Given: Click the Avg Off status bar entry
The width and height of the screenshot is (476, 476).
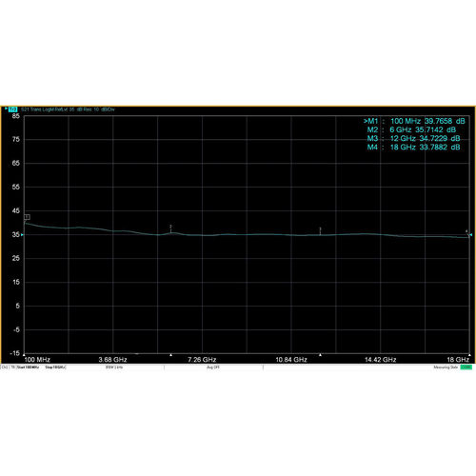Looking at the screenshot, I should [x=213, y=367].
